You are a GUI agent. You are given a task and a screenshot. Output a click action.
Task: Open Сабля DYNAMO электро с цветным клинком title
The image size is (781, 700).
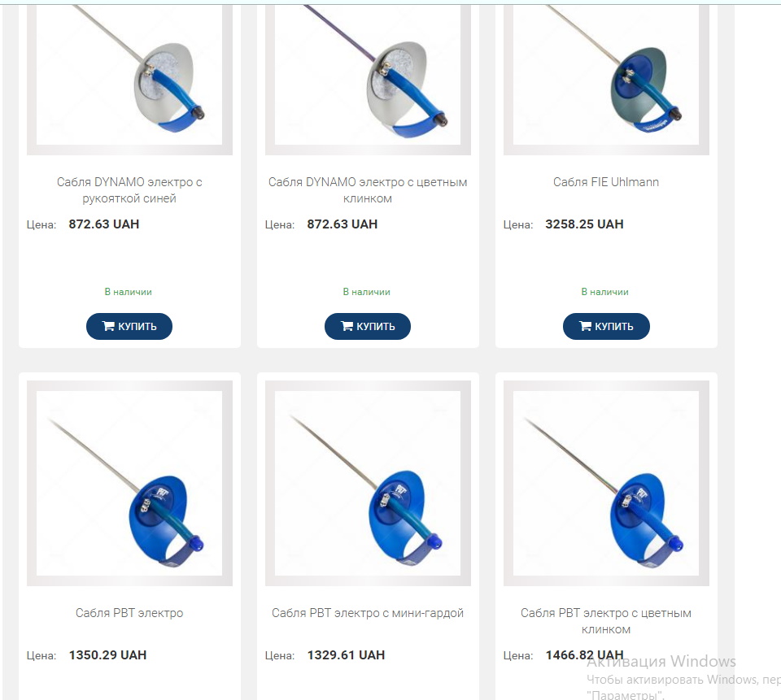(368, 190)
